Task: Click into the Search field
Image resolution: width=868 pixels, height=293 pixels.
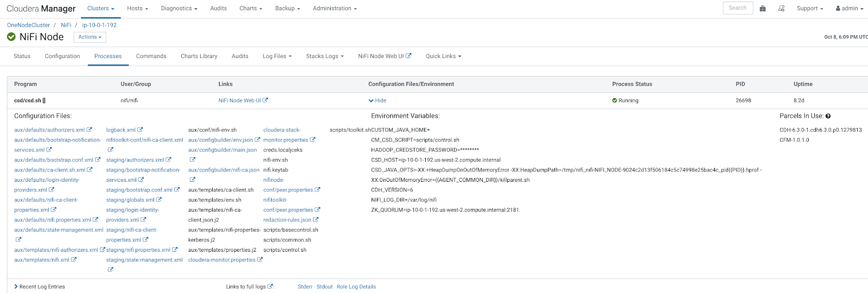Action: pyautogui.click(x=738, y=8)
